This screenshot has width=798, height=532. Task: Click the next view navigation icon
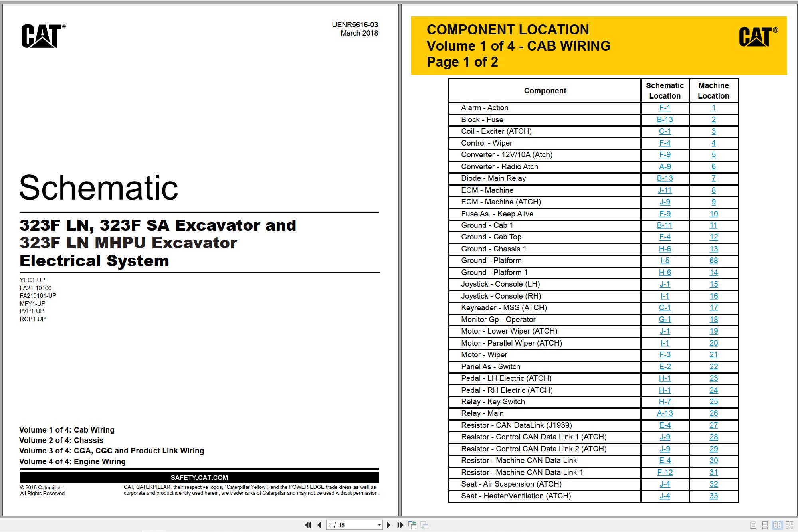[424, 525]
